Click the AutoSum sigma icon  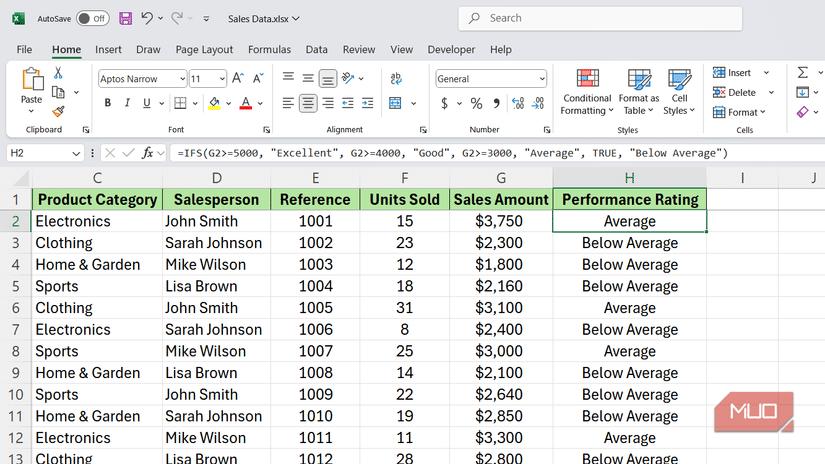coord(802,72)
